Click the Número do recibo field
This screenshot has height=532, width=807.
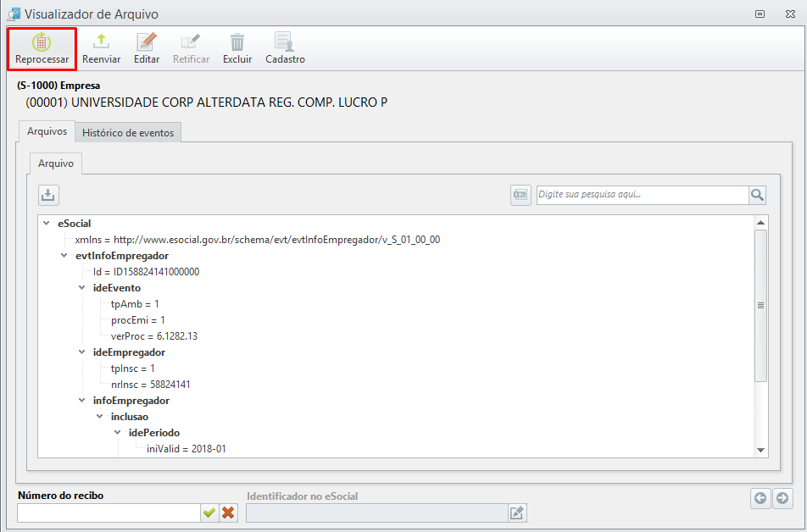[x=109, y=513]
